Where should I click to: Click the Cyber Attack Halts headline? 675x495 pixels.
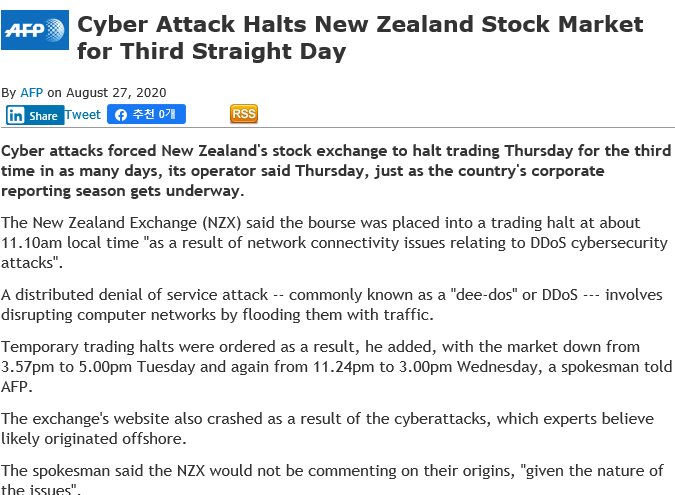click(x=360, y=37)
